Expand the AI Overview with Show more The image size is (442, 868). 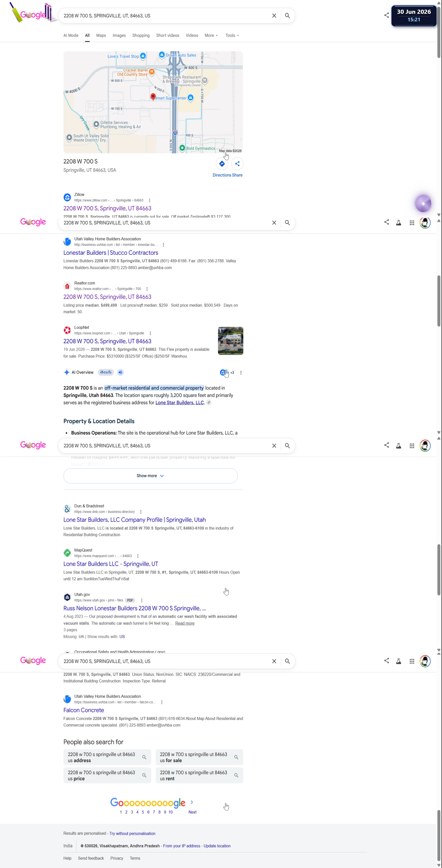(x=150, y=476)
